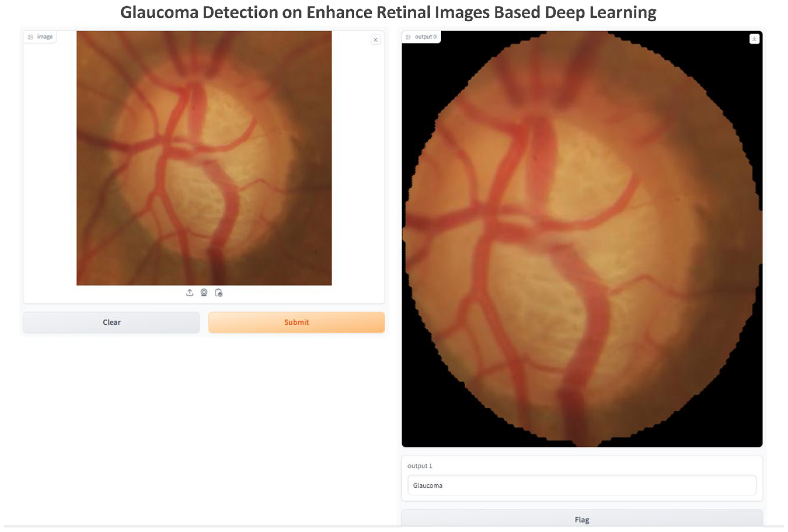Click the small icon beside the 'image' label

pos(30,37)
